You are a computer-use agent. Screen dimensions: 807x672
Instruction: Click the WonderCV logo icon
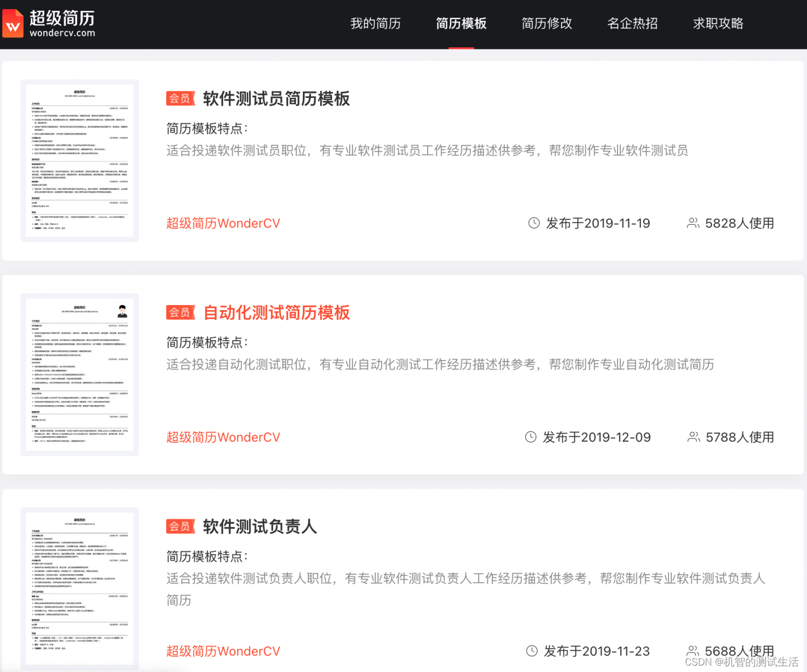point(13,24)
